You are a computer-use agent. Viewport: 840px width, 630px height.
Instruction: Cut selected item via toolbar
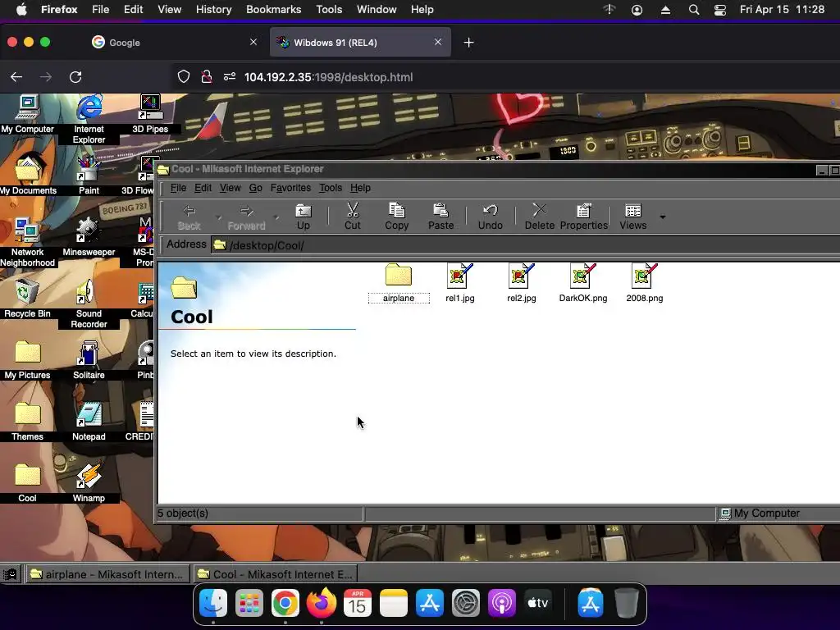pos(353,217)
